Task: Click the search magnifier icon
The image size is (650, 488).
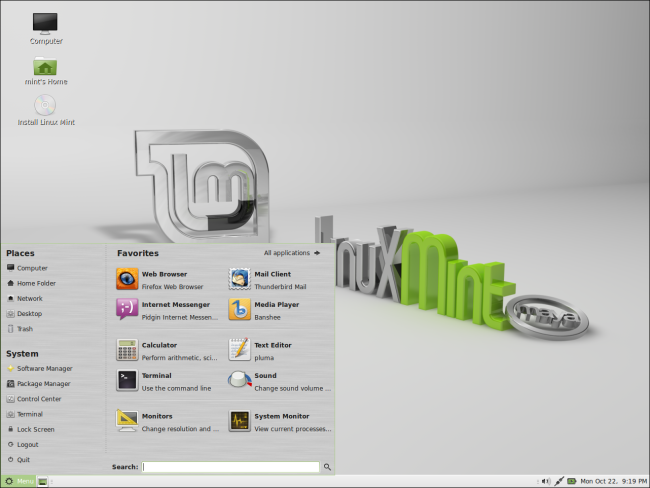Action: coord(327,467)
